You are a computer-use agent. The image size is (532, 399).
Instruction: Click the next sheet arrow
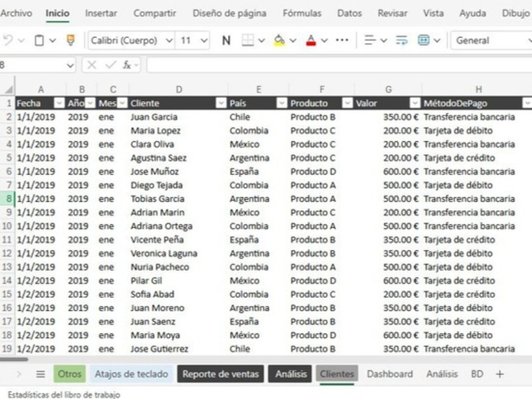point(19,374)
